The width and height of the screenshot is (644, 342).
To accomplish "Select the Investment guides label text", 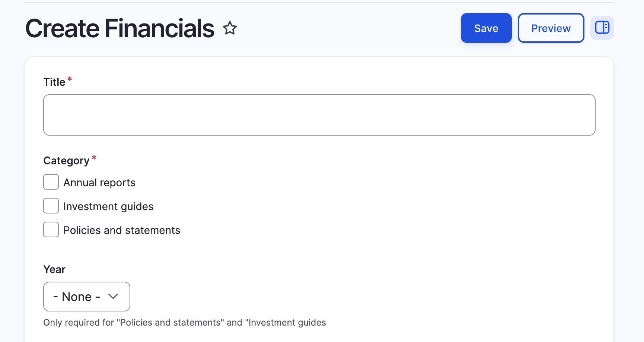I will [108, 206].
